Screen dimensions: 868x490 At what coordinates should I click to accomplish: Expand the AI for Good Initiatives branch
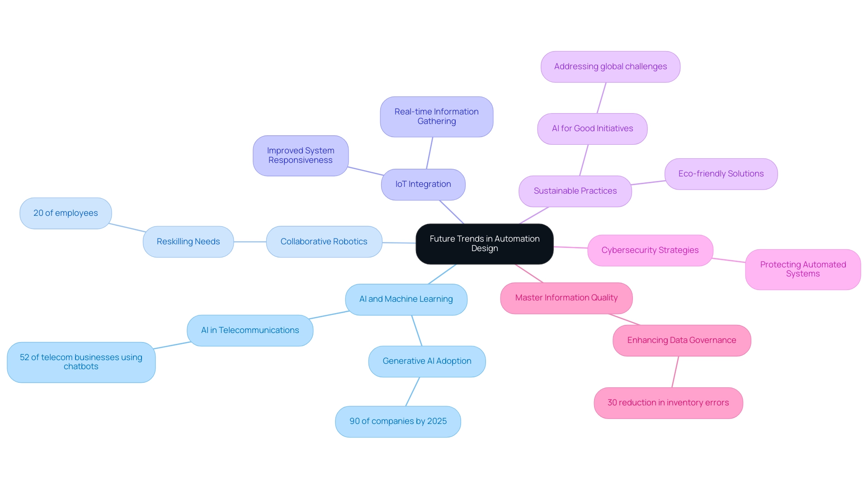pos(592,128)
